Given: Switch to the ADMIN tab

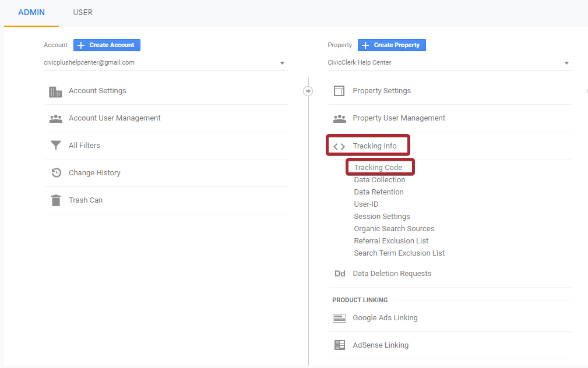Looking at the screenshot, I should pyautogui.click(x=31, y=12).
